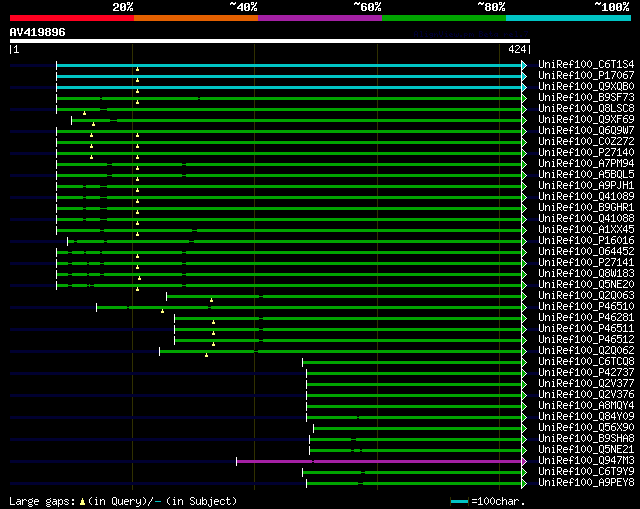Click the UniRef100_B9SF73 label
Image resolution: width=640 pixels, height=509 pixels.
[586, 98]
